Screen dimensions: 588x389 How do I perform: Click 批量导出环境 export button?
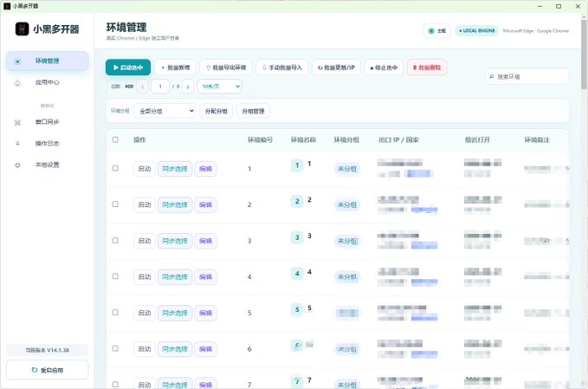pyautogui.click(x=226, y=68)
